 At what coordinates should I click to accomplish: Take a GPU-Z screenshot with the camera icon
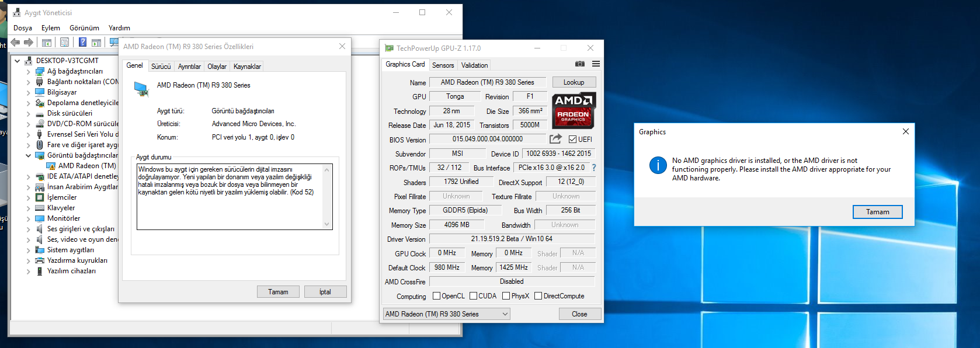tap(580, 64)
